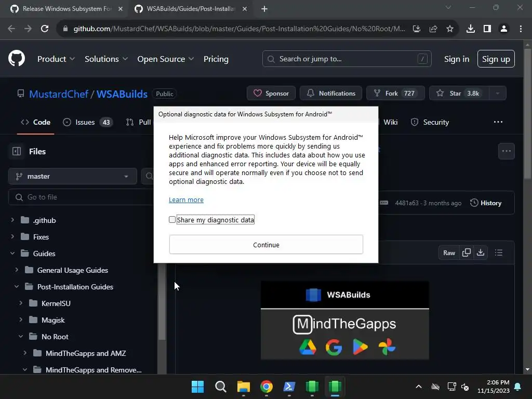Collapse the Files side panel icon
Viewport: 532px width, 399px height.
(17, 151)
